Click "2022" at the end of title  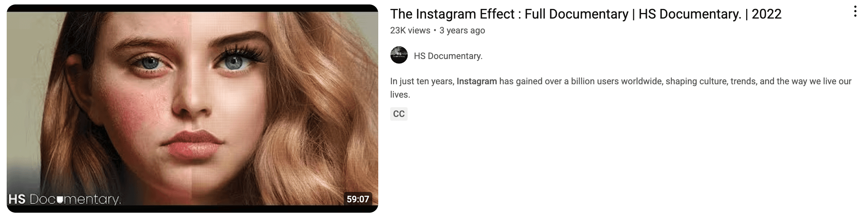(x=766, y=14)
